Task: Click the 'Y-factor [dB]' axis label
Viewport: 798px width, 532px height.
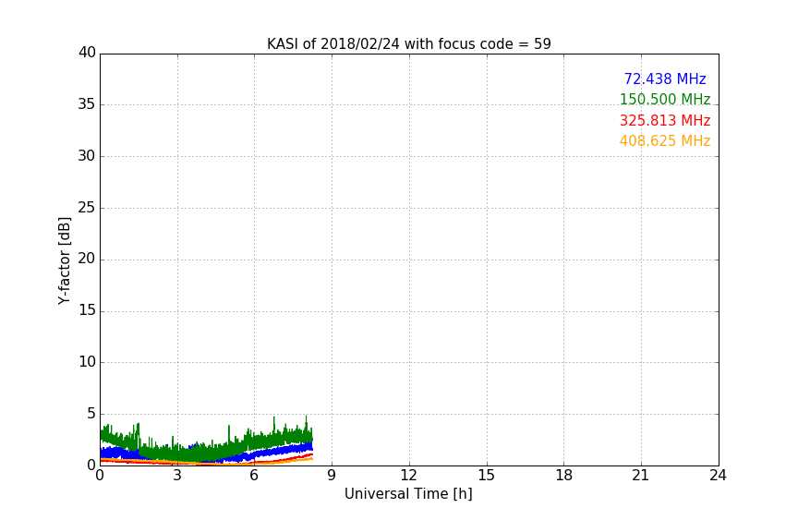Action: coord(64,260)
